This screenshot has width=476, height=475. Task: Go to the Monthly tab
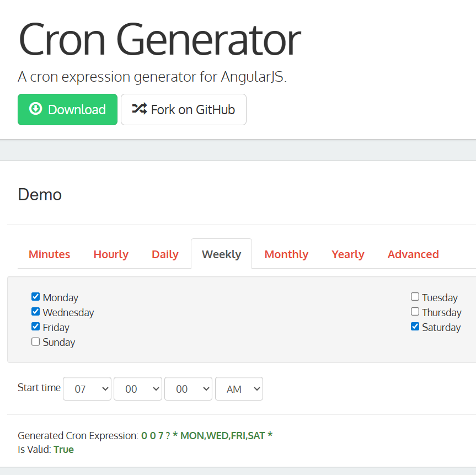286,254
